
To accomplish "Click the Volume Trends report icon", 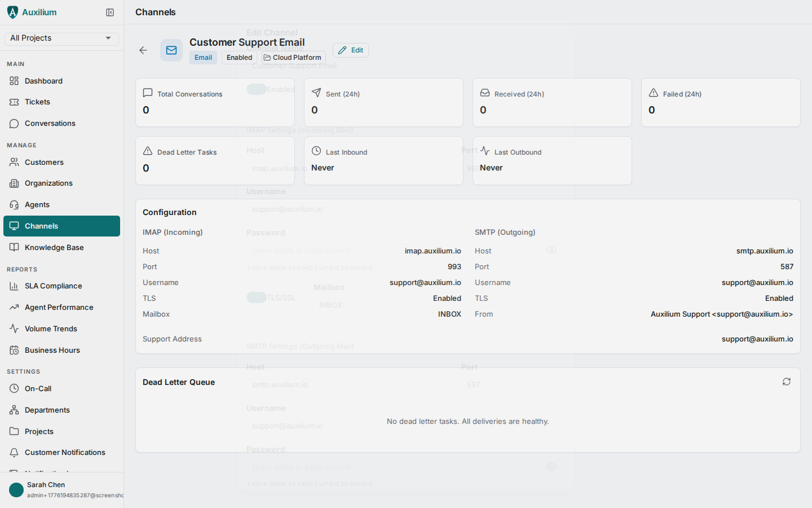I will pyautogui.click(x=14, y=329).
